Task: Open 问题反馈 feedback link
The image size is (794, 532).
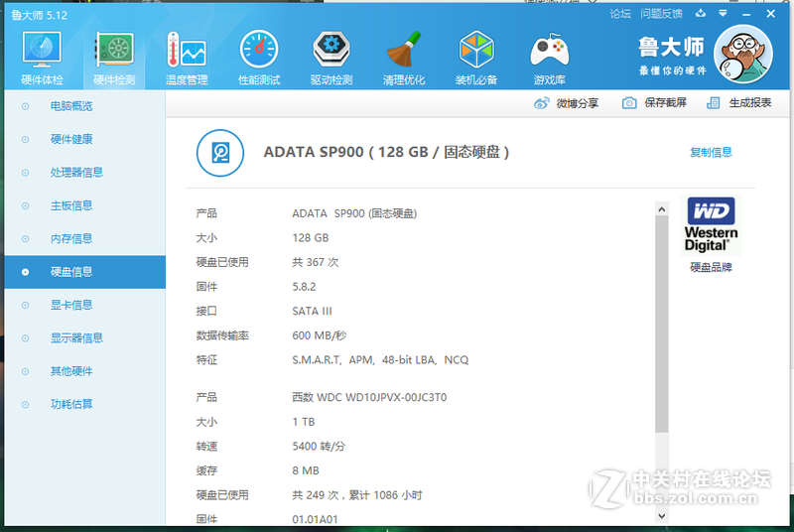Action: pos(661,14)
